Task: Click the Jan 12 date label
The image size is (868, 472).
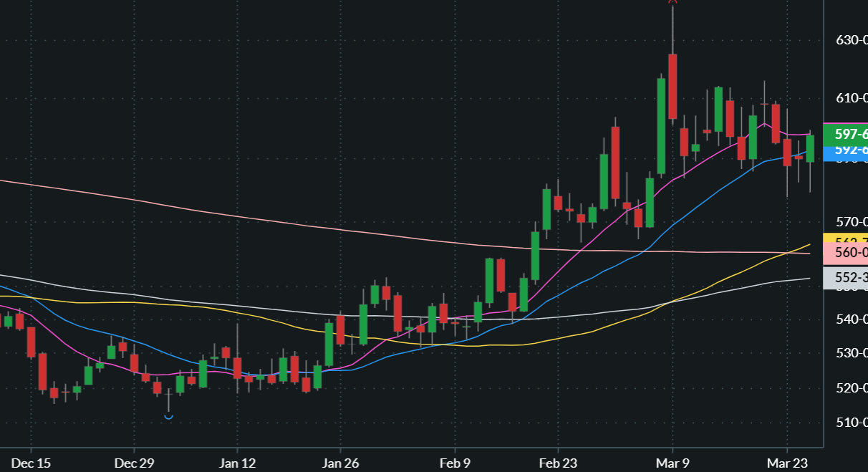Action: tap(238, 463)
